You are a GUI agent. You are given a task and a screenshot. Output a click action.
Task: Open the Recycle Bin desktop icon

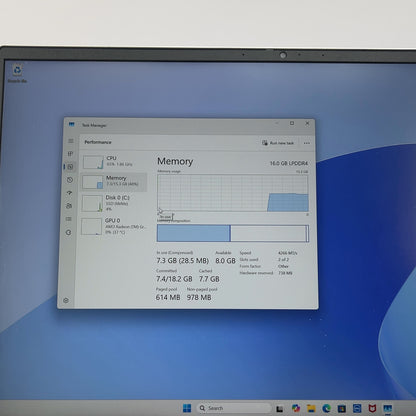click(17, 73)
